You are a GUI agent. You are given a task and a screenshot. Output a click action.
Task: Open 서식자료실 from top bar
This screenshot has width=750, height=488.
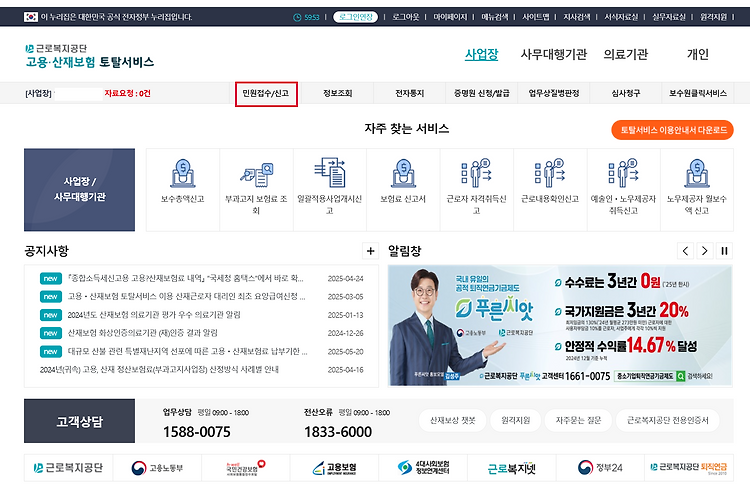621,17
